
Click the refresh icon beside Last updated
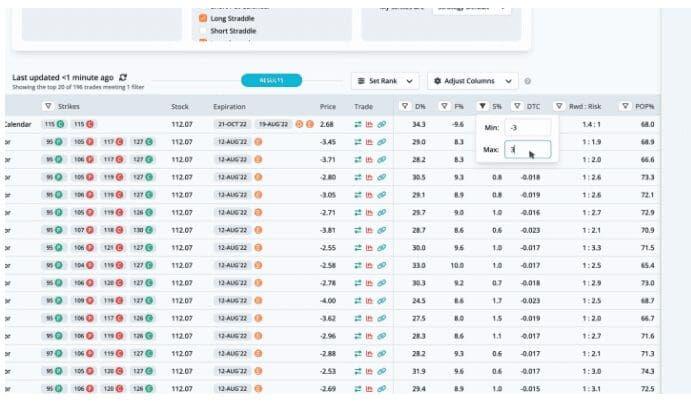click(123, 76)
